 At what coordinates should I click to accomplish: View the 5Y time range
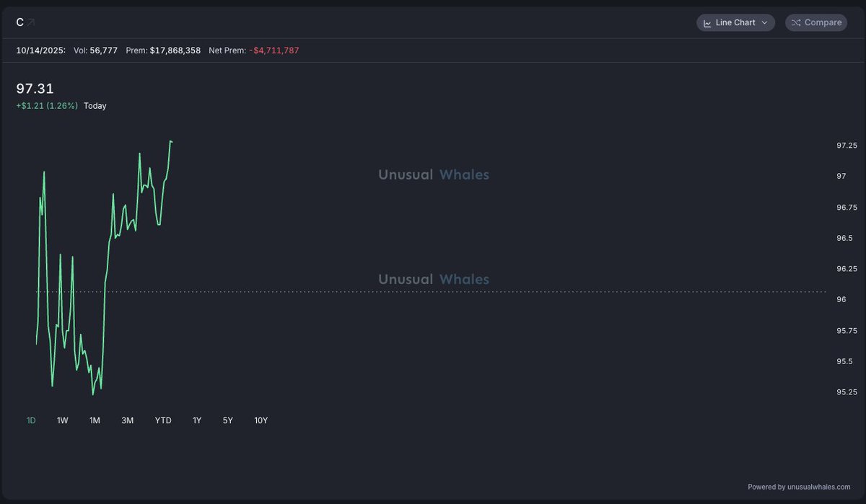(x=228, y=420)
